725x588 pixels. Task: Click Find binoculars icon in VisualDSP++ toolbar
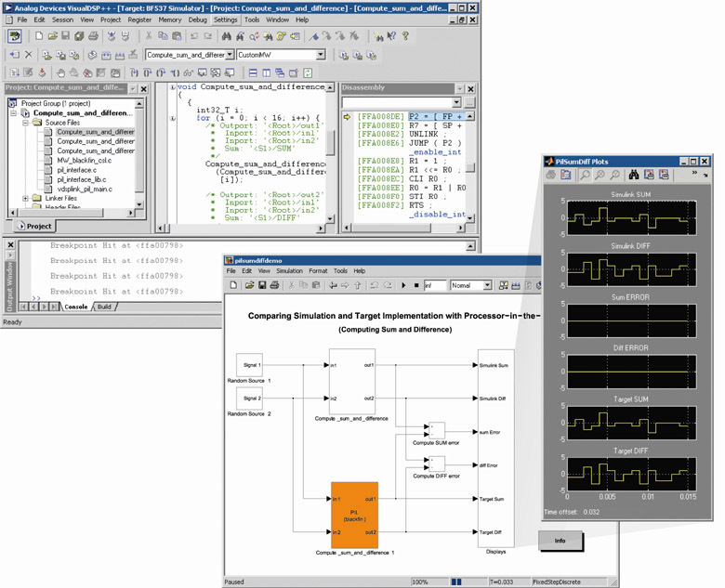click(226, 36)
